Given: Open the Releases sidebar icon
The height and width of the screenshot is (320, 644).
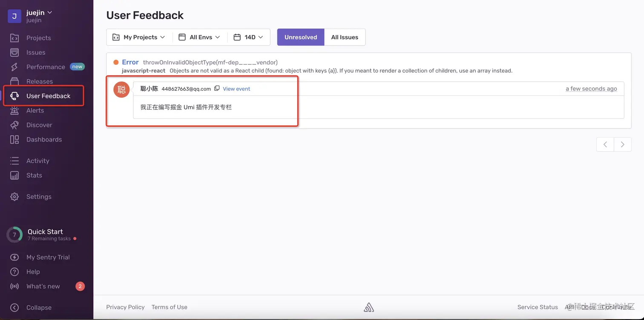Looking at the screenshot, I should click(x=14, y=81).
